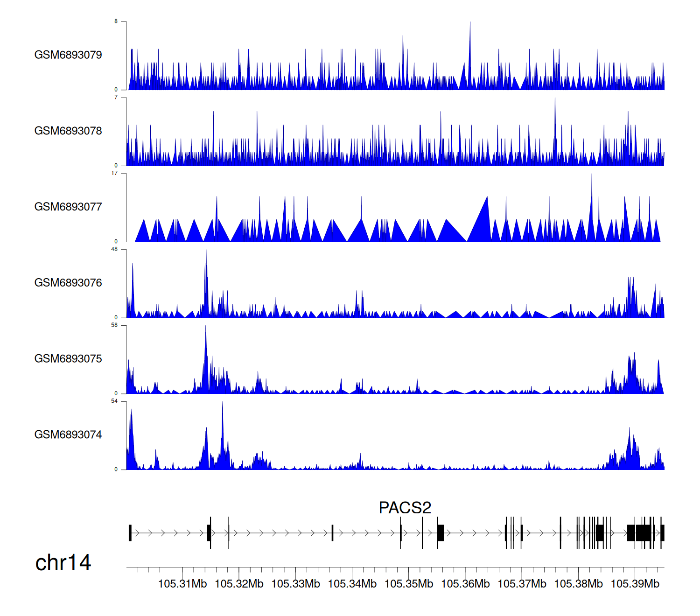Click the 105.31Mb axis position label
Screen dimensions: 700x616
(x=182, y=584)
